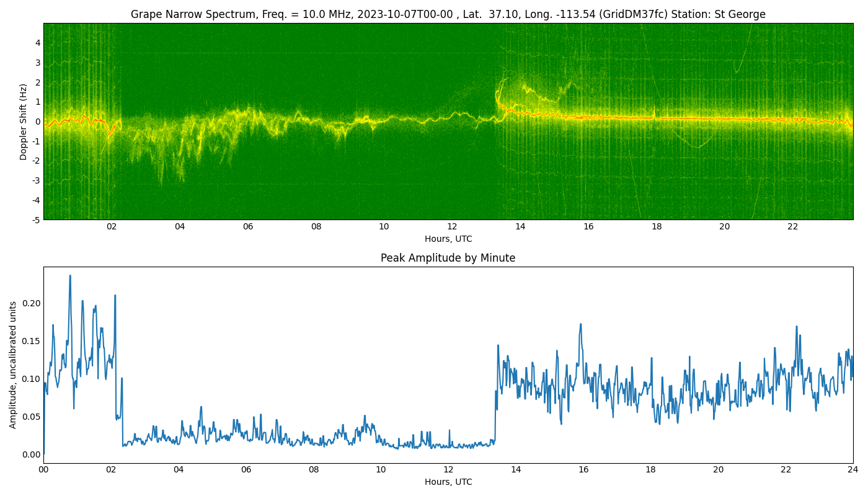Click the Hours, UTC label under the spectrogram
868x496 pixels.
click(448, 239)
